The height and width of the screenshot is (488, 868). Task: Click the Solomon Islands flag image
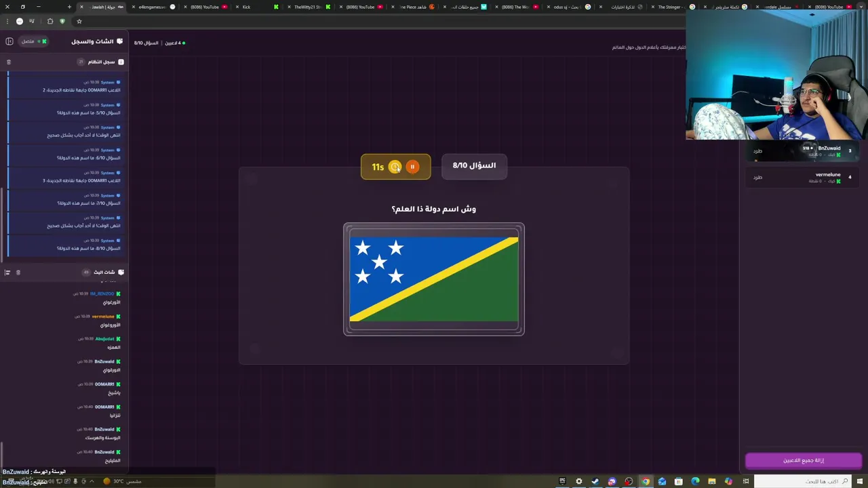click(x=434, y=279)
